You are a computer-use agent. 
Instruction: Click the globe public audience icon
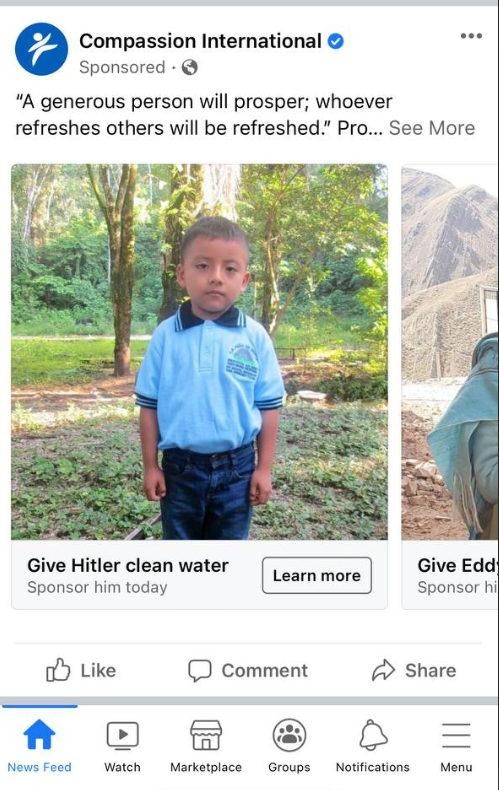(x=190, y=67)
